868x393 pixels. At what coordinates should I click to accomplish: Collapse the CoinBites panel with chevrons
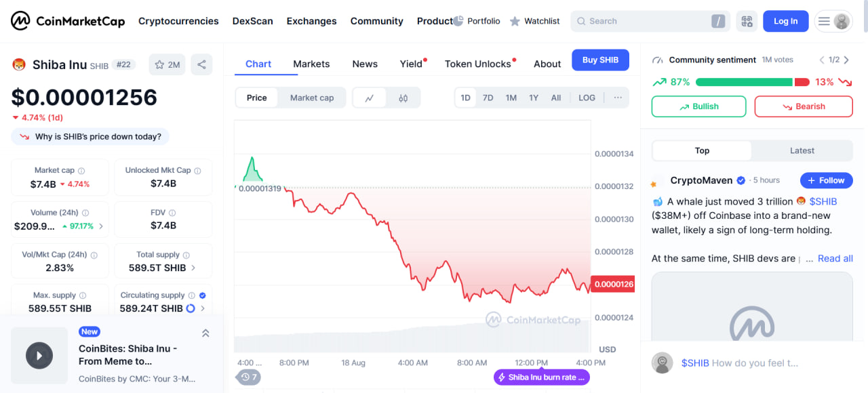click(205, 333)
